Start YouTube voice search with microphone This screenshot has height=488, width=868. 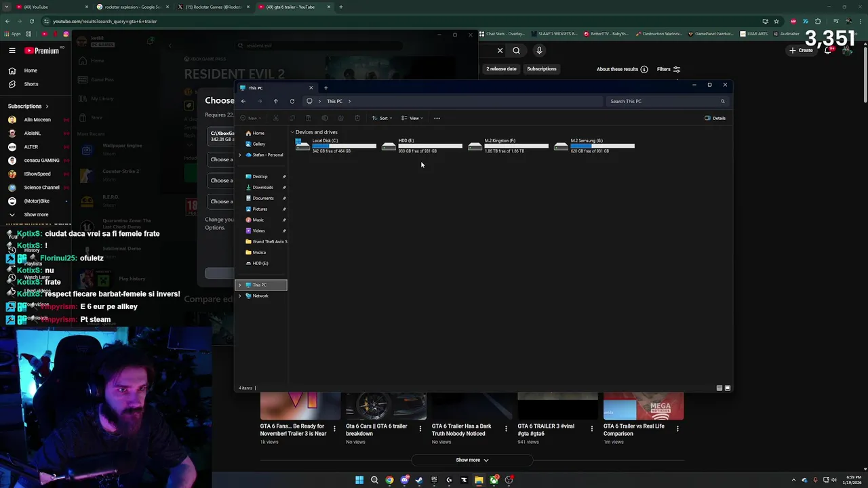(539, 50)
